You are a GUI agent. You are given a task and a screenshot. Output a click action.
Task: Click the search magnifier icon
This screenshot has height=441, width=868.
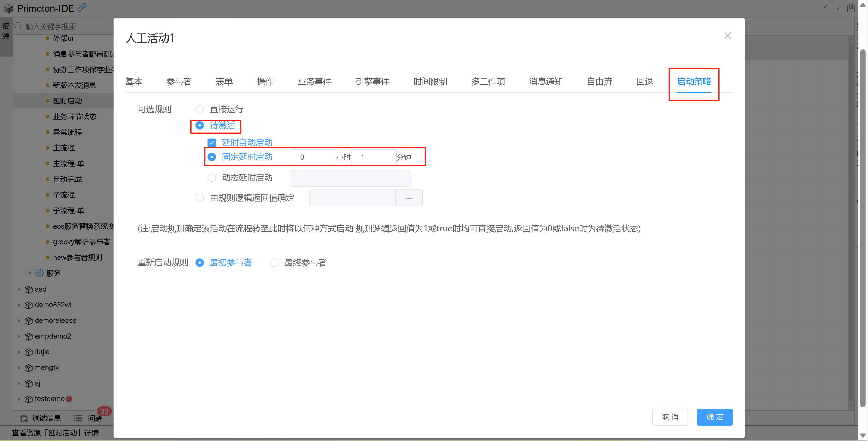coord(18,26)
